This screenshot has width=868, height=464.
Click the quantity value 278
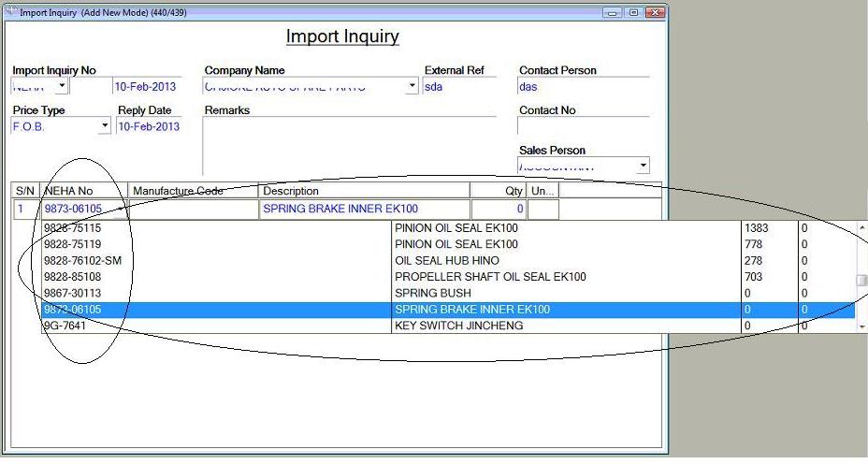coord(753,260)
